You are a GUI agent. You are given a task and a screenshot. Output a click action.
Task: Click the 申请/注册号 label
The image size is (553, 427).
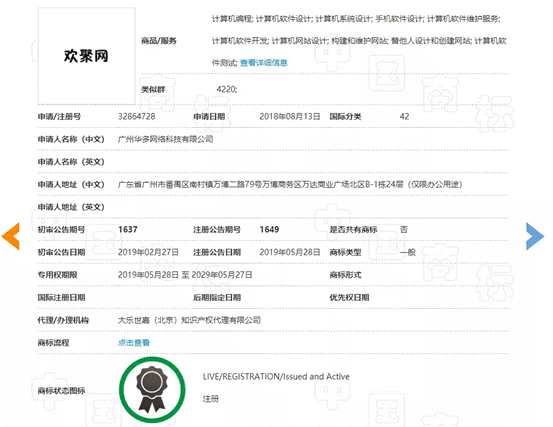59,116
